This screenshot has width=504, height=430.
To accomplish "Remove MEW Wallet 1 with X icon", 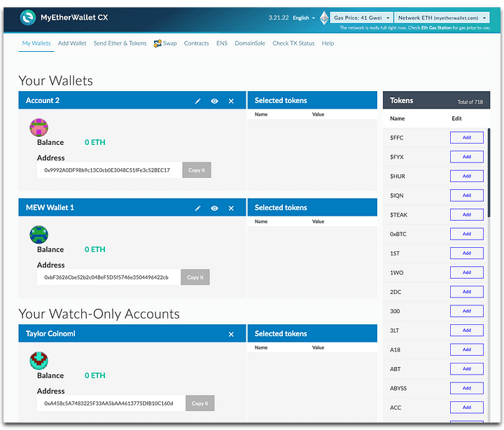I will (x=231, y=208).
